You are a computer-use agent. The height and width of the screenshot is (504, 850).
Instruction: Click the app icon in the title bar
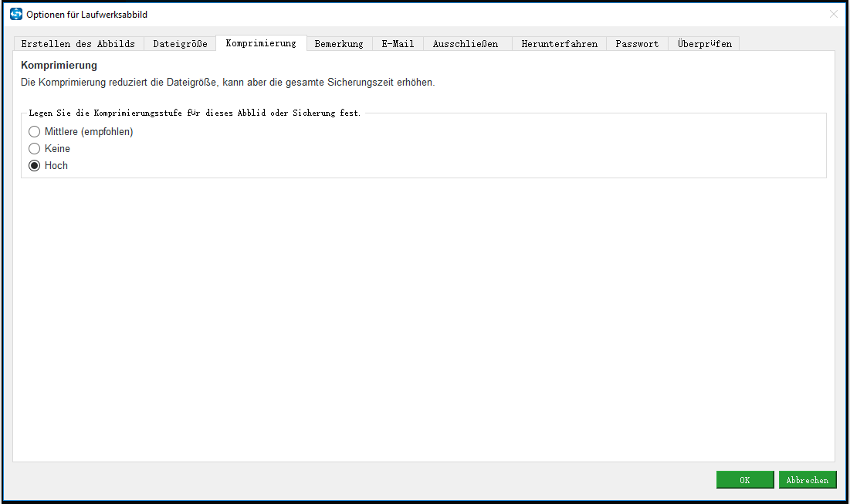click(15, 14)
